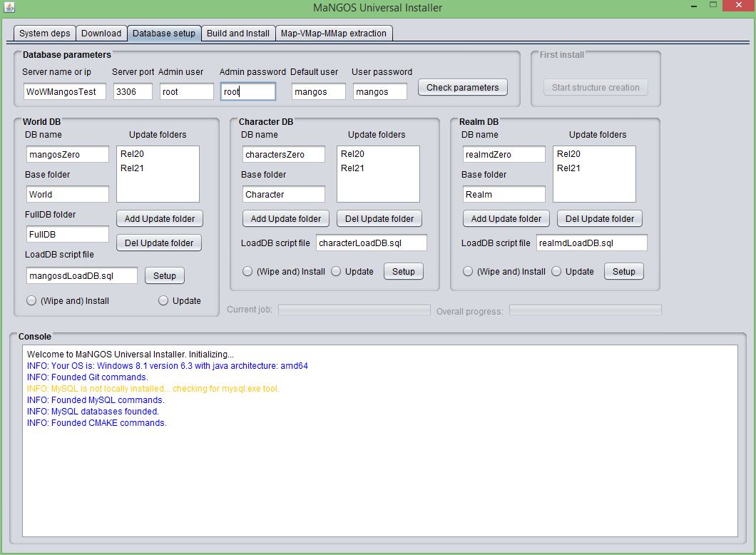Click the Overall progress bar
Screen dimensions: 756x555
[586, 310]
